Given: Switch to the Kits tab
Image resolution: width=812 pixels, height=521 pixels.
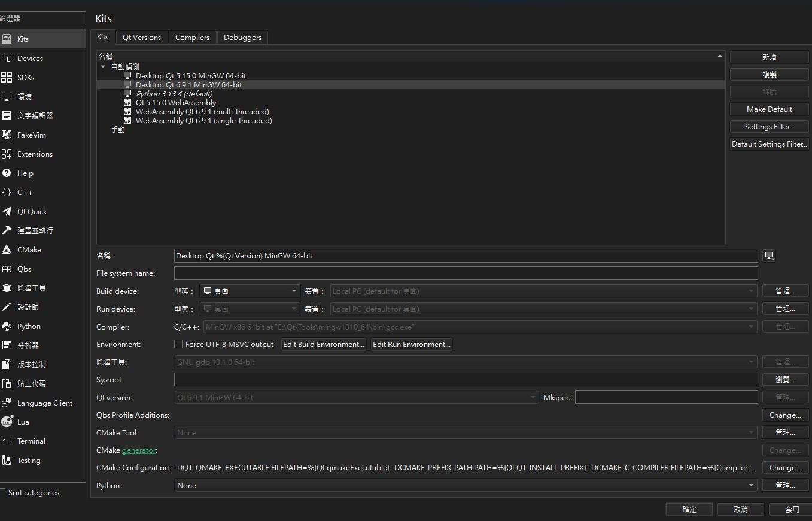Looking at the screenshot, I should tap(103, 36).
